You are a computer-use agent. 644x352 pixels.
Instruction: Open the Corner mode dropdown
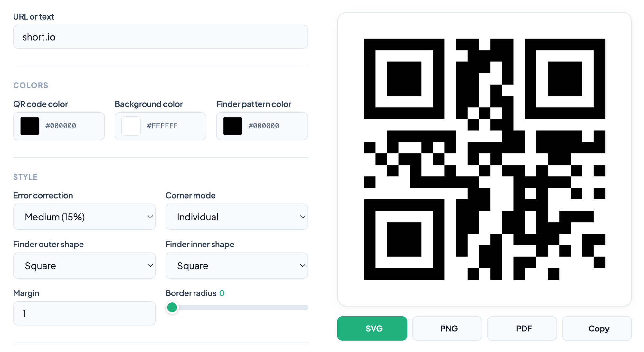[236, 217]
